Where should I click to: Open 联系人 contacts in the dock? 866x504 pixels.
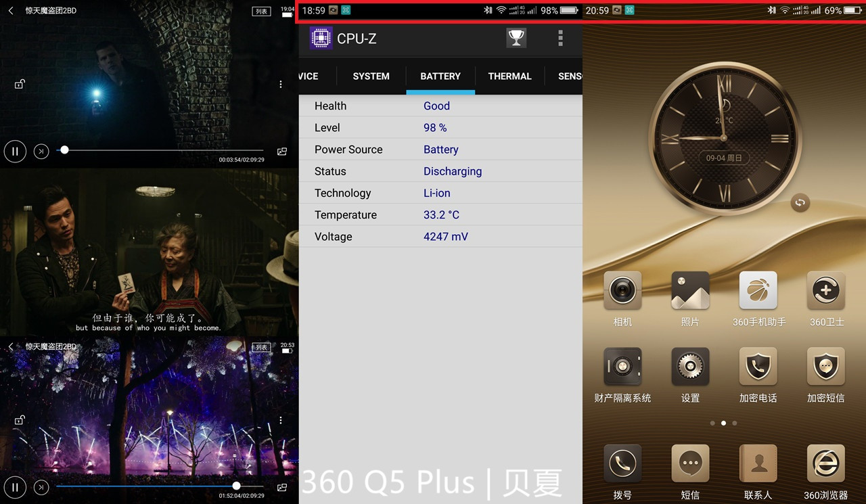coord(758,463)
